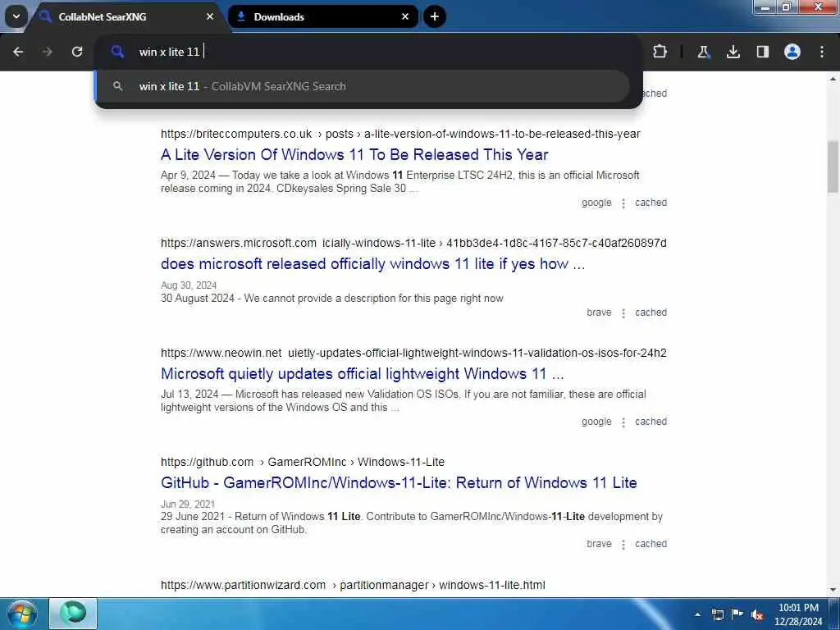840x630 pixels.
Task: Open the profile avatar menu
Action: point(792,52)
